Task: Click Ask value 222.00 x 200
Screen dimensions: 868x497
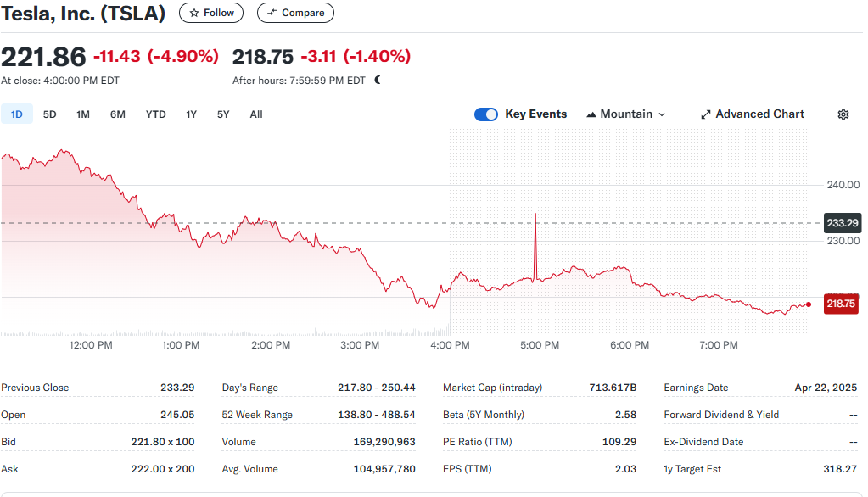Action: pyautogui.click(x=163, y=469)
